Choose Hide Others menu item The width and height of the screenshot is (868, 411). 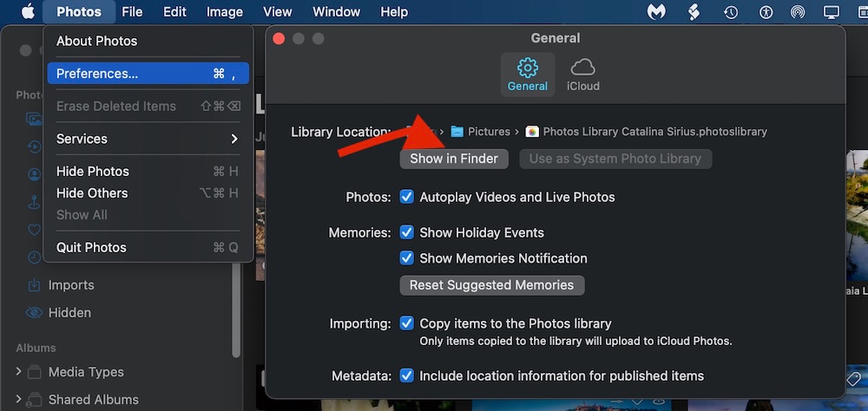pyautogui.click(x=148, y=193)
